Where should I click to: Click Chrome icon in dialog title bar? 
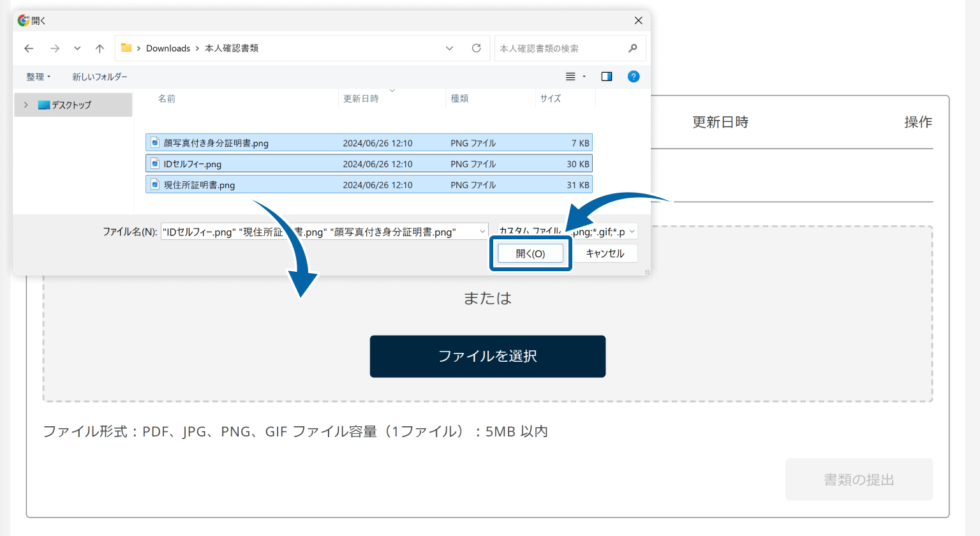coord(24,20)
